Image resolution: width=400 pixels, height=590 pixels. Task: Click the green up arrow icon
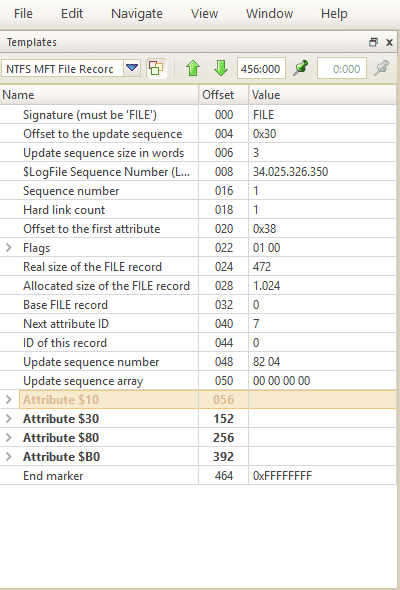193,68
